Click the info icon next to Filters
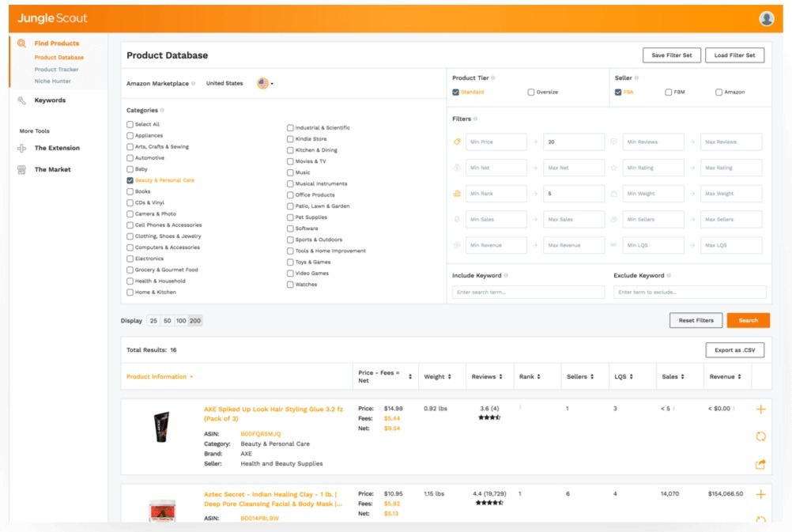 click(x=475, y=119)
